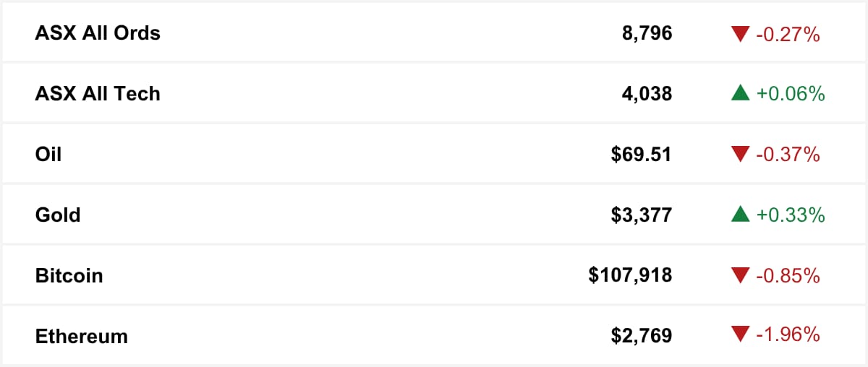Select the Gold row label

tap(58, 215)
